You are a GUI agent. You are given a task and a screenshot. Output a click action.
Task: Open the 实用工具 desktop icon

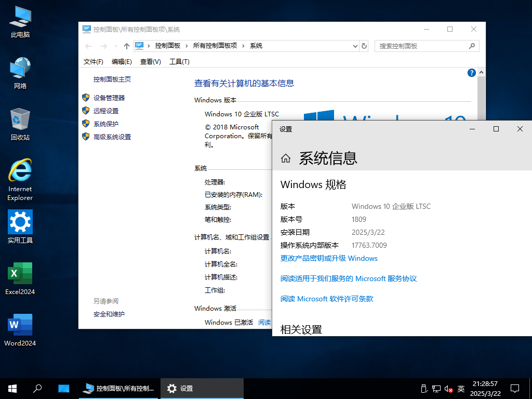click(x=20, y=227)
